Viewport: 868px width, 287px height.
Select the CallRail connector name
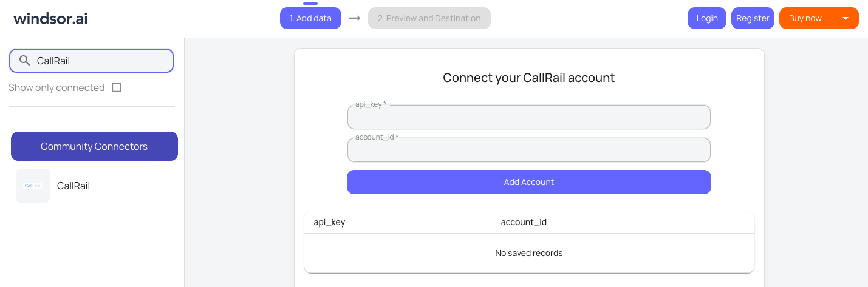73,186
